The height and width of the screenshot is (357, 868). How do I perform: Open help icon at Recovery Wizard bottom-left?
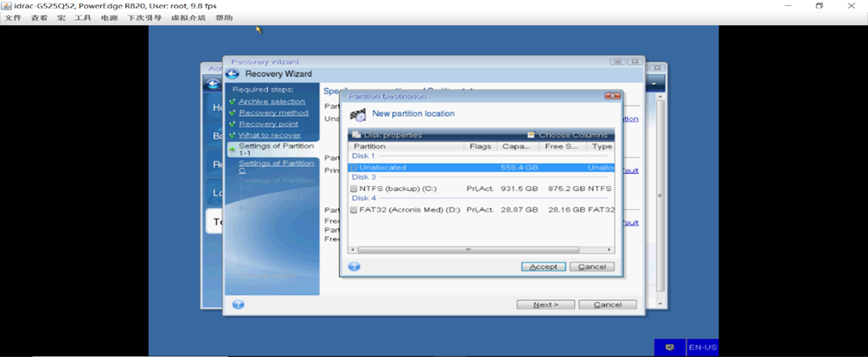pyautogui.click(x=238, y=304)
